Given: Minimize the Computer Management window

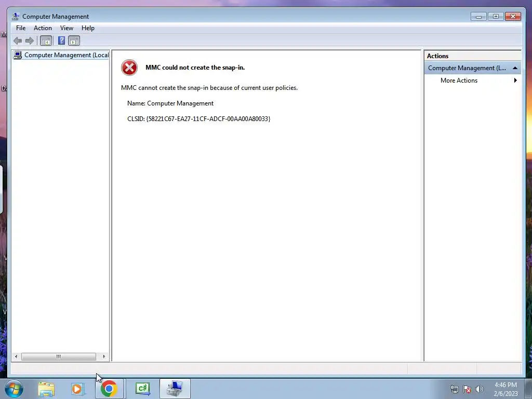Looking at the screenshot, I should pyautogui.click(x=478, y=17).
